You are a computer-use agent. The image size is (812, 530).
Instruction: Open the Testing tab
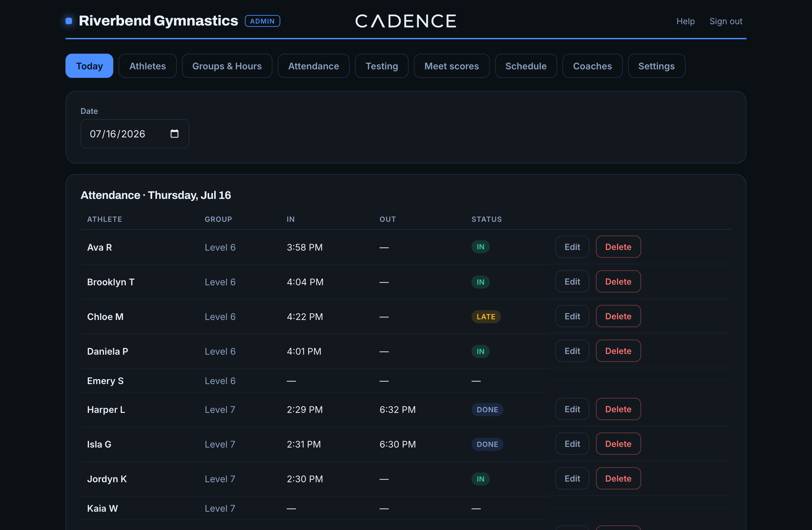pyautogui.click(x=382, y=66)
